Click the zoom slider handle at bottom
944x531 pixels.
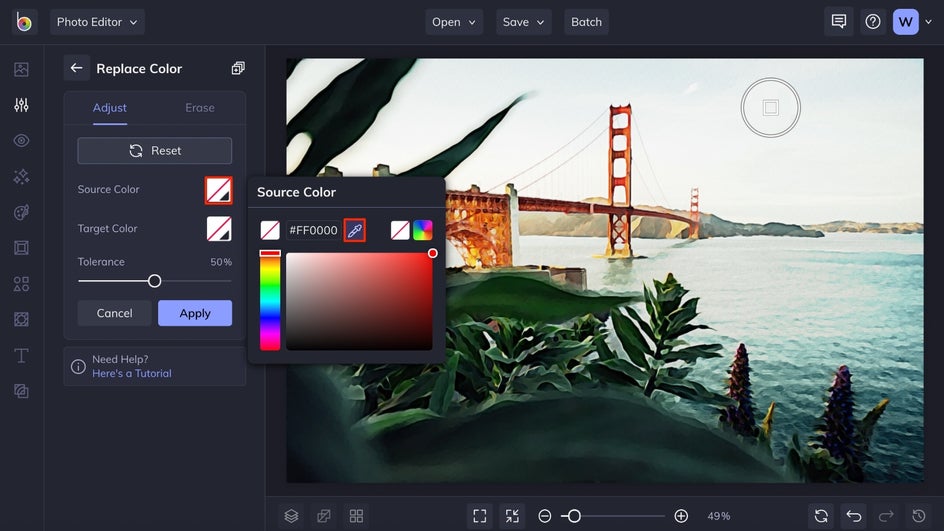click(574, 516)
